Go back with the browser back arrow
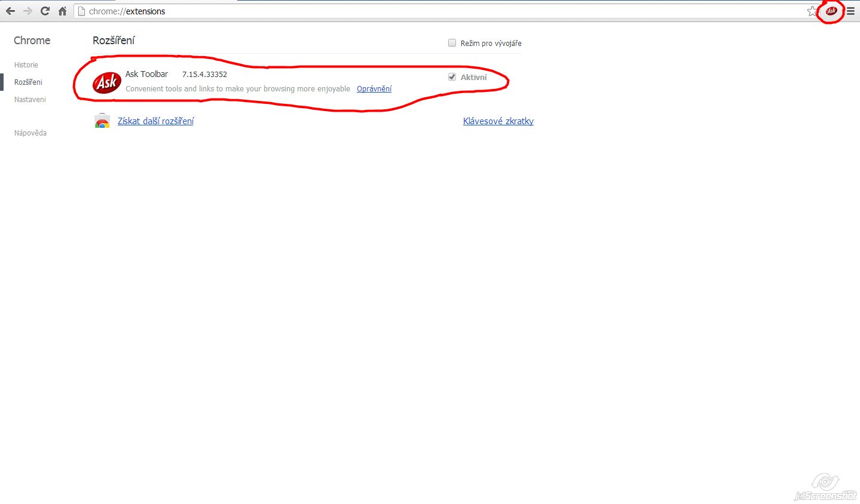Screen dimensions: 860x504 (x=10, y=11)
